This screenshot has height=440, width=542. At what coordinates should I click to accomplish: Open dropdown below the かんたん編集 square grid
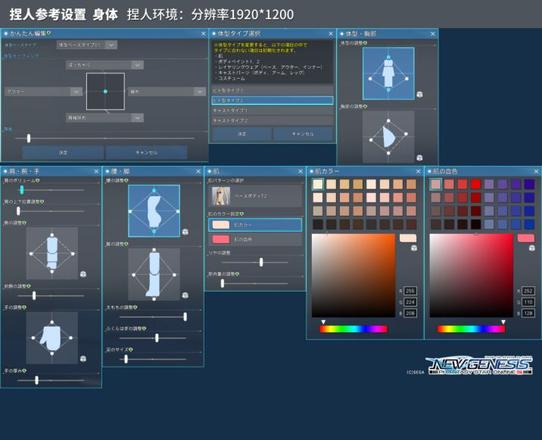[x=104, y=118]
